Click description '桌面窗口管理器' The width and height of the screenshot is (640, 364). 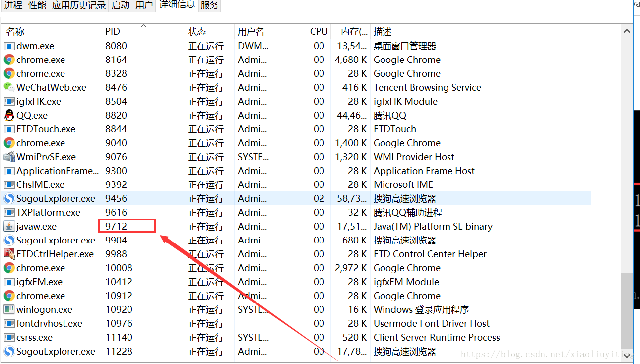tap(405, 46)
